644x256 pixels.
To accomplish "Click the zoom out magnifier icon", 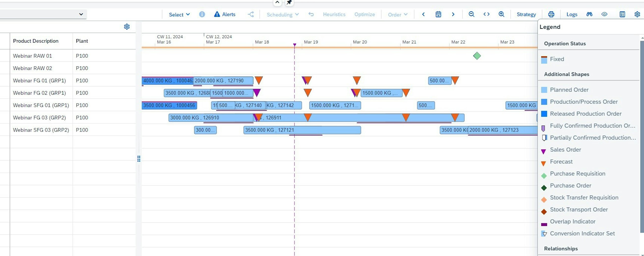I will pos(471,14).
